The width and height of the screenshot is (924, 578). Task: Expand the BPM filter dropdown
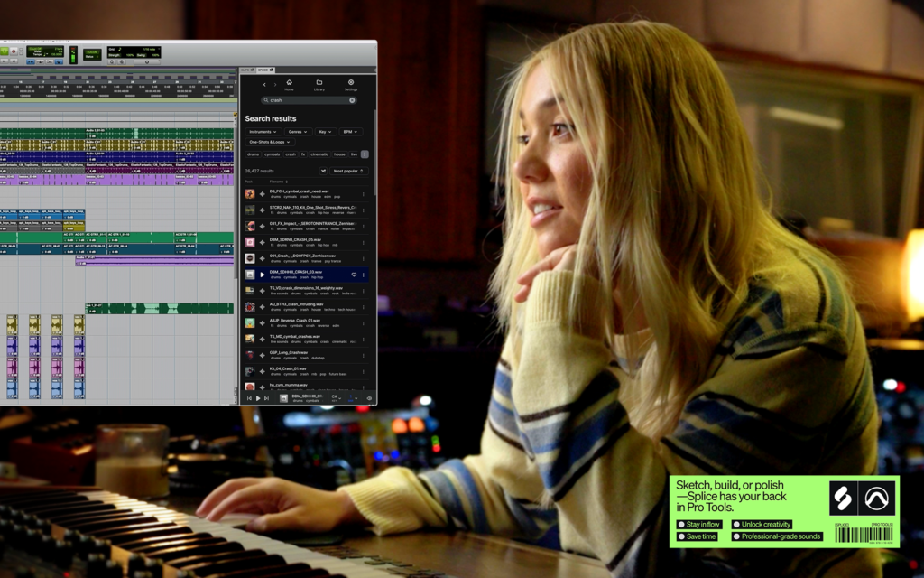pyautogui.click(x=348, y=132)
